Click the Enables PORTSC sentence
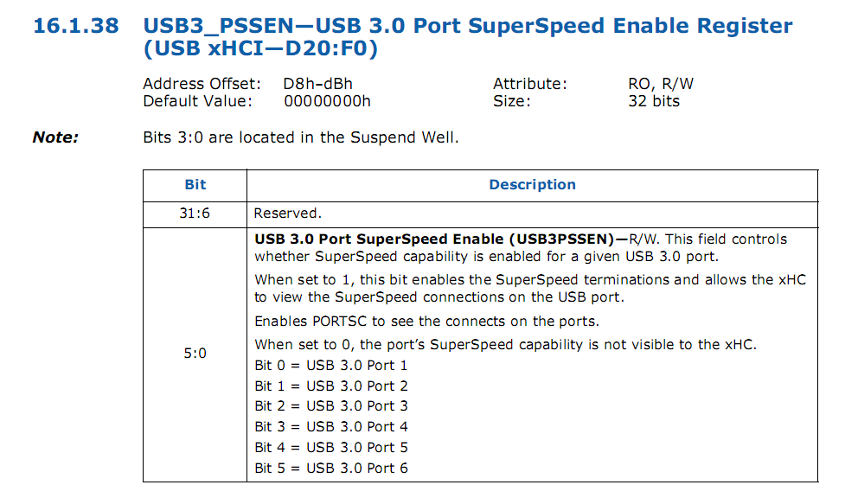This screenshot has width=845, height=504. [426, 322]
